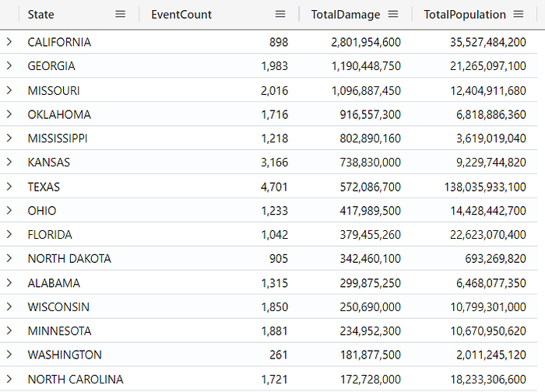Image resolution: width=545 pixels, height=392 pixels.
Task: Select the FLORIDA TotalDamage cell
Action: tap(370, 235)
